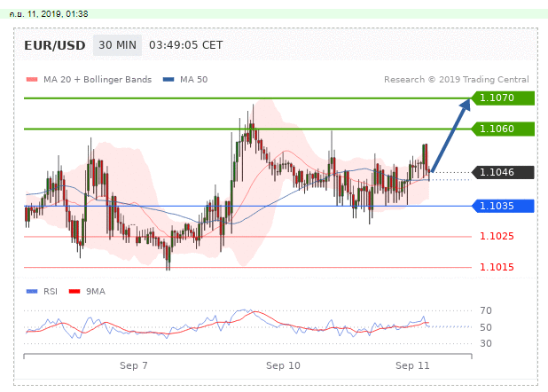Click the pink MA 20 legend line marker

[32, 80]
